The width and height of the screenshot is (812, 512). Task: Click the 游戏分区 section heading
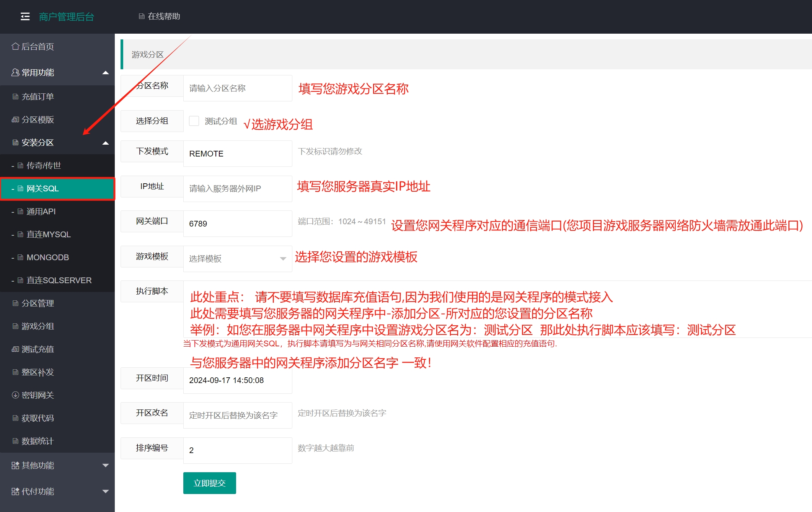point(148,55)
